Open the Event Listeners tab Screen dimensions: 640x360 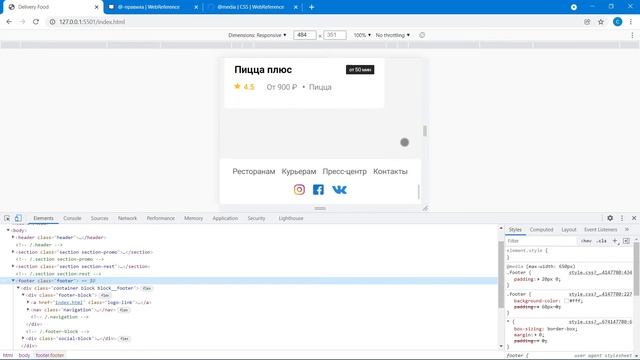pos(601,229)
